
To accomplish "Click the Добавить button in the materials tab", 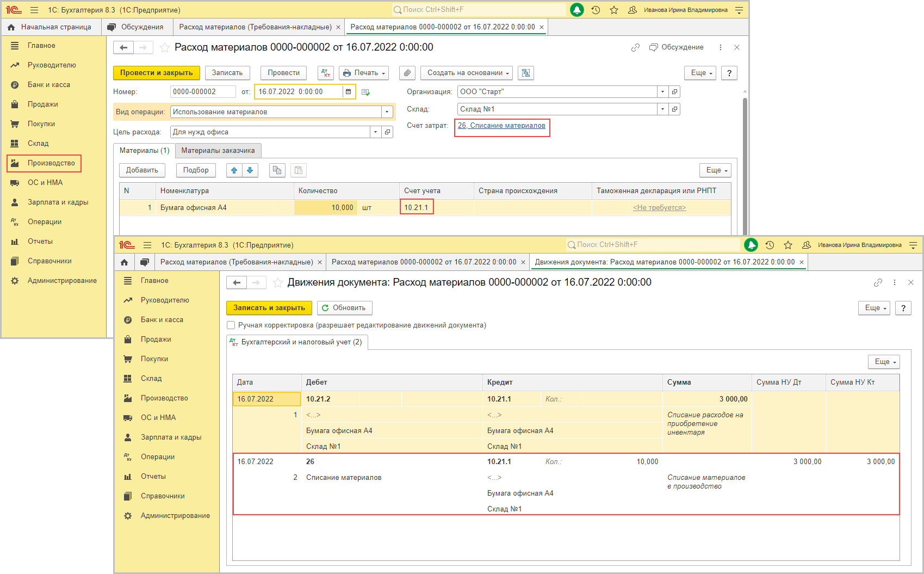I will pyautogui.click(x=142, y=170).
